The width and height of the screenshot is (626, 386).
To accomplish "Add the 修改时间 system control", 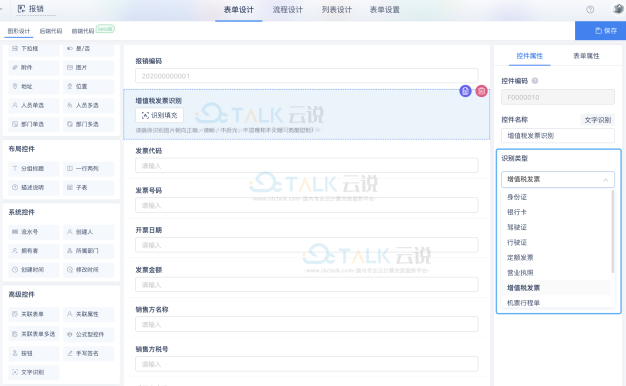I will coord(88,270).
